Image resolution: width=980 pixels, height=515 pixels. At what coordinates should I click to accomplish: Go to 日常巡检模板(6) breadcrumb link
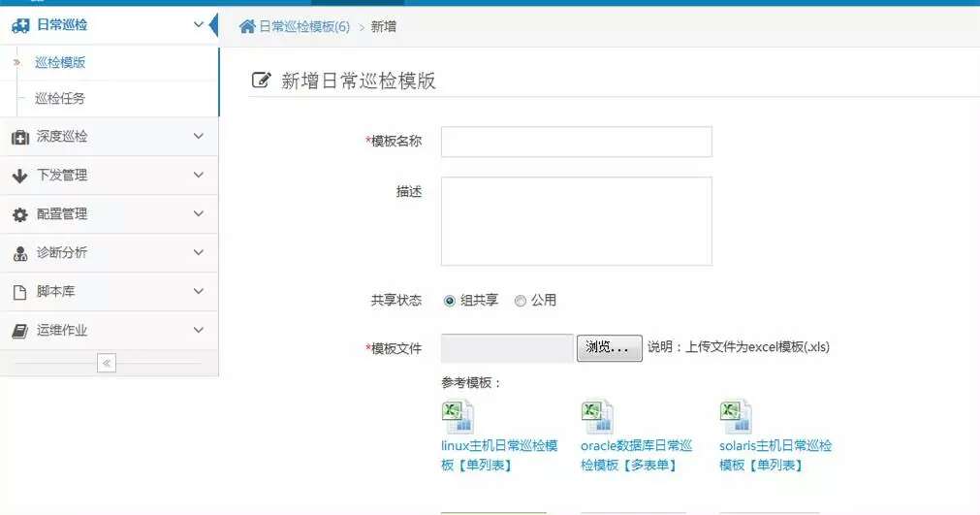click(x=304, y=27)
